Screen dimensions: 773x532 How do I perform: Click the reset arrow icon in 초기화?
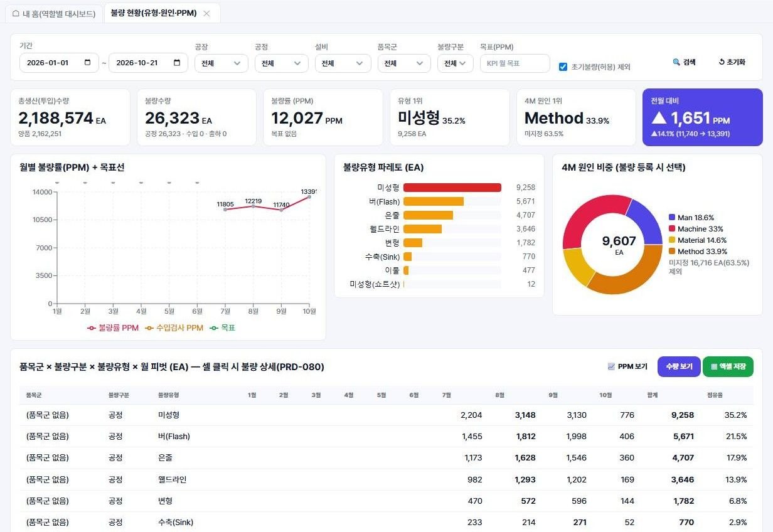(722, 62)
